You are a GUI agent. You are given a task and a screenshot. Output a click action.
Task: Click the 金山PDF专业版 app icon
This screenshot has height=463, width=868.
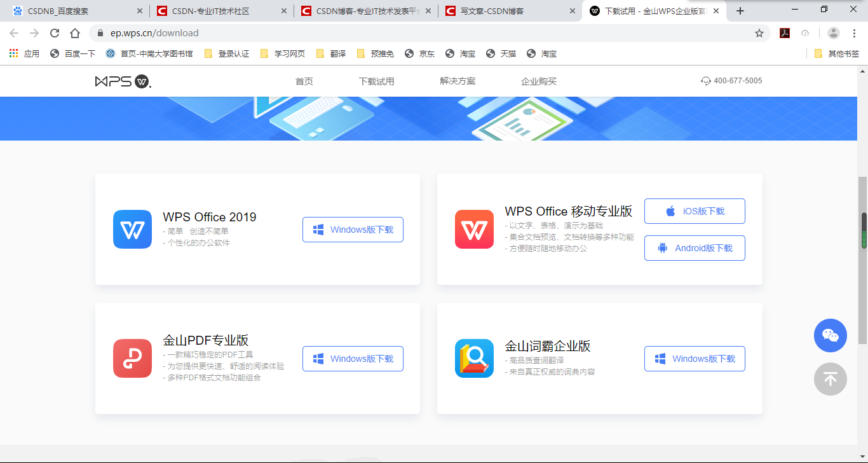click(x=132, y=359)
